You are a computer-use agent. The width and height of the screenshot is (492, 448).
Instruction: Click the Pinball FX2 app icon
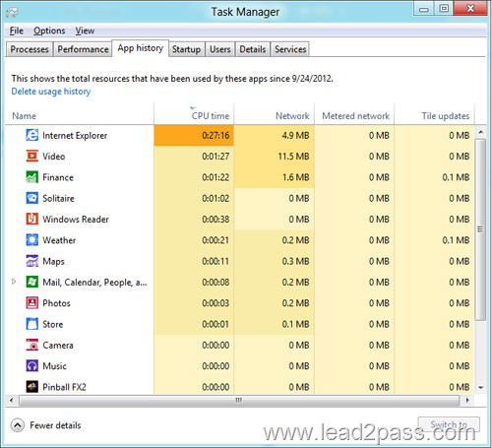[31, 387]
